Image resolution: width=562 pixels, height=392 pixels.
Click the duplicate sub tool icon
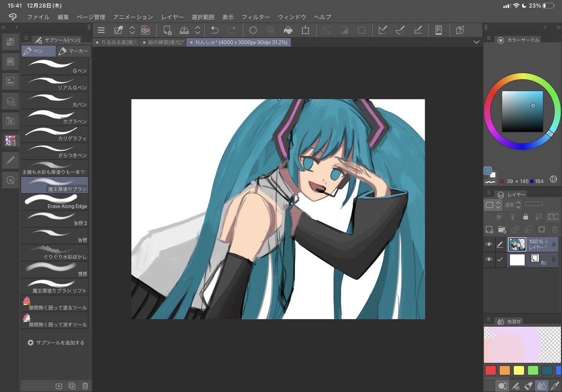click(72, 386)
